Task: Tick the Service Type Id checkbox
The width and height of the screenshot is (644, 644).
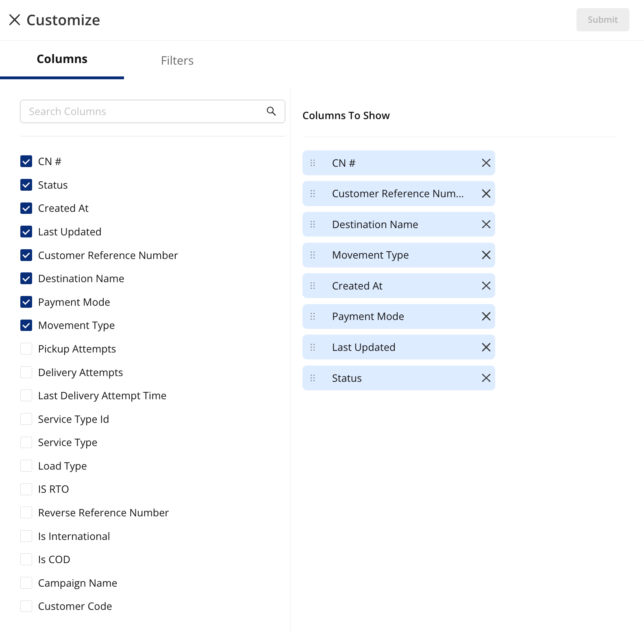Action: point(26,419)
